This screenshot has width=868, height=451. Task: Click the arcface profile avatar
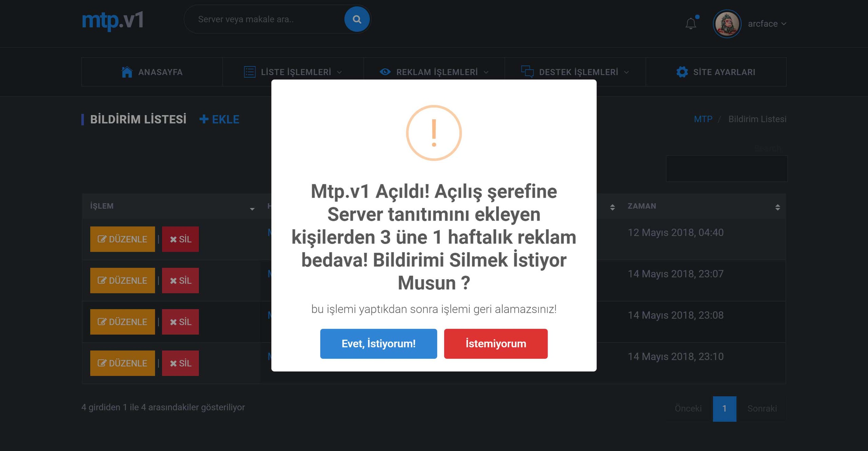727,24
